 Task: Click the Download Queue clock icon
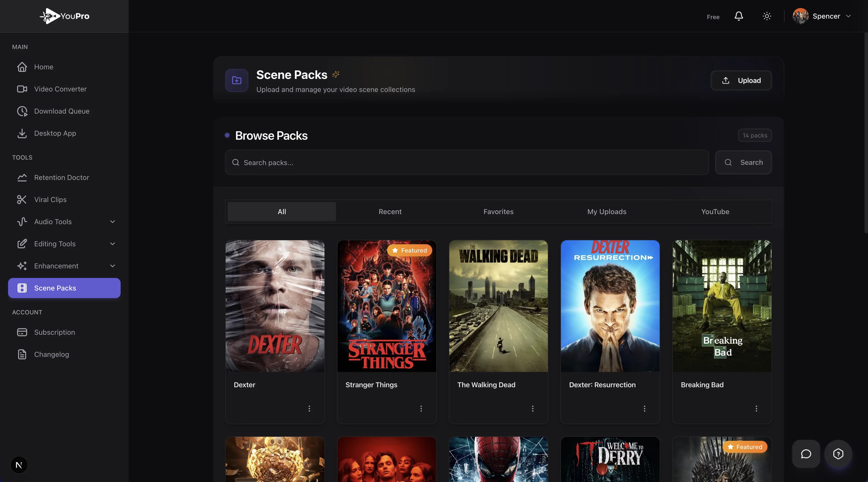tap(22, 111)
